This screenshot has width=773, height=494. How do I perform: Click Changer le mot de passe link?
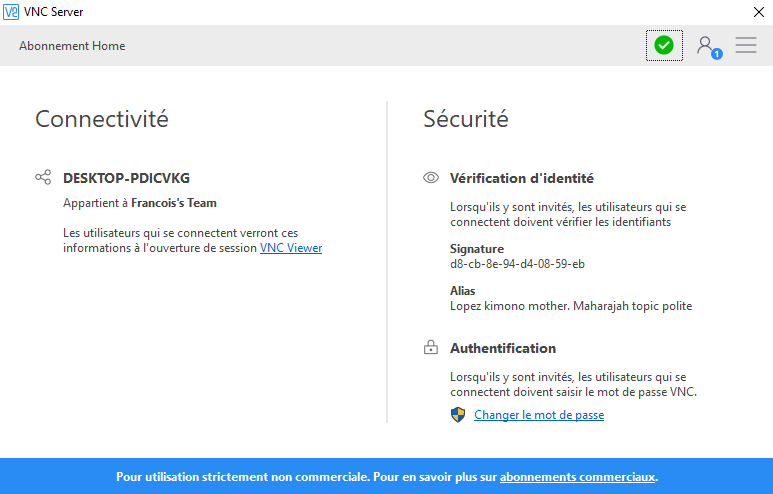539,415
